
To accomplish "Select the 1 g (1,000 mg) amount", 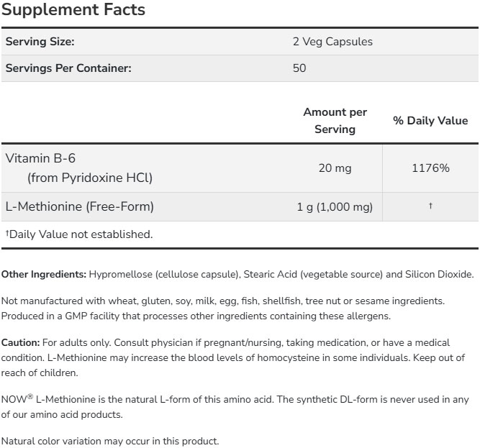I will (335, 207).
